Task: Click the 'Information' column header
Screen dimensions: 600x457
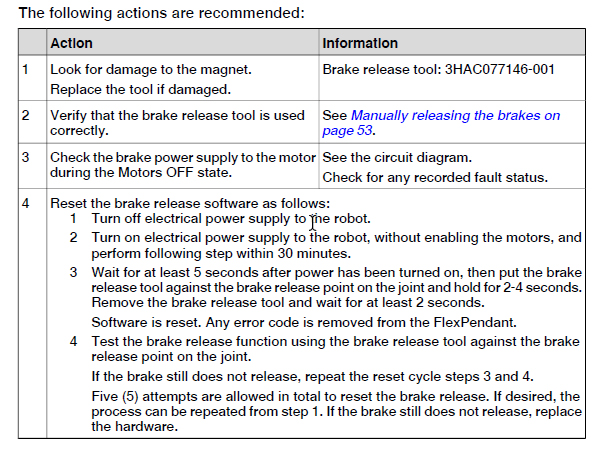Action: (x=360, y=43)
